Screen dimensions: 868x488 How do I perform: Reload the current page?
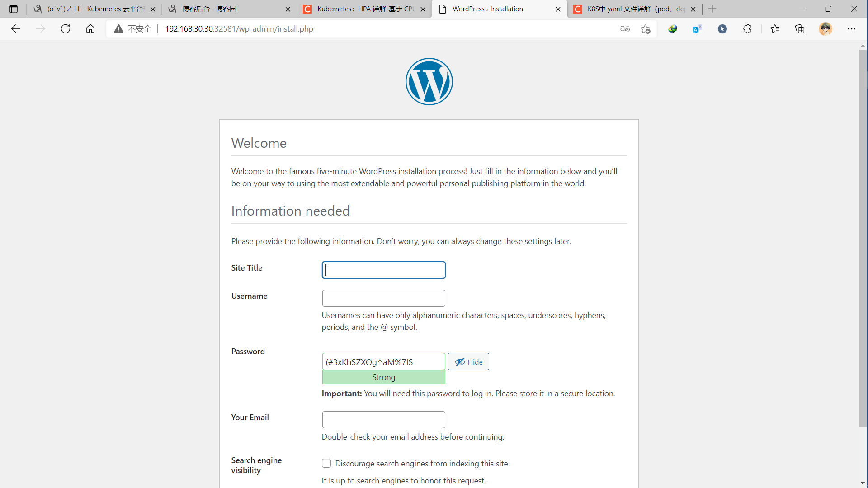click(66, 28)
